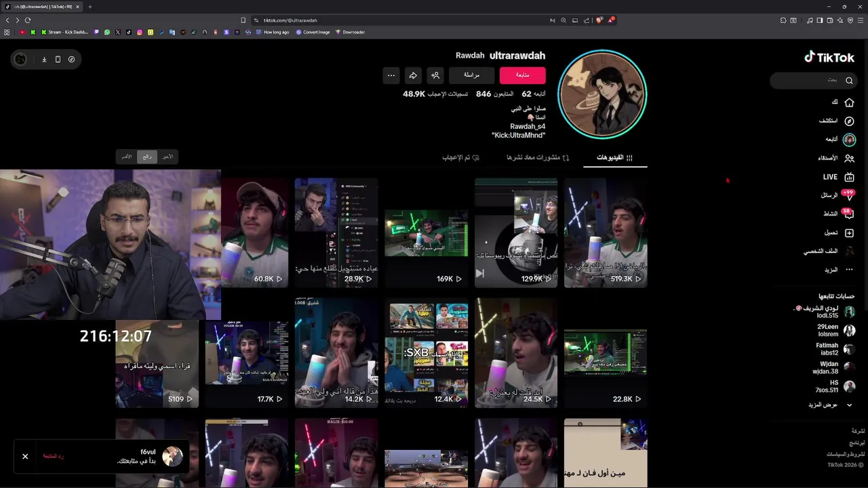The image size is (868, 488).
Task: Open the 846 following list
Action: point(494,94)
